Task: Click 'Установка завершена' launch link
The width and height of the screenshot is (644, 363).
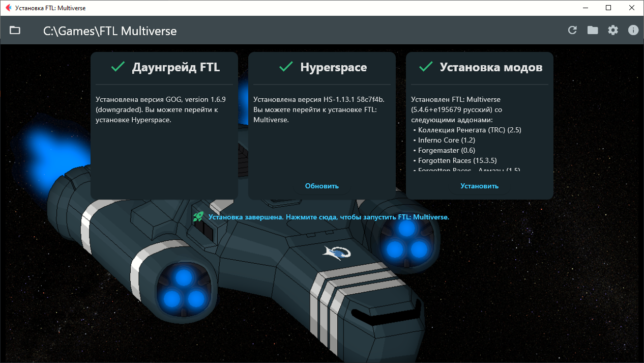Action: (x=329, y=217)
